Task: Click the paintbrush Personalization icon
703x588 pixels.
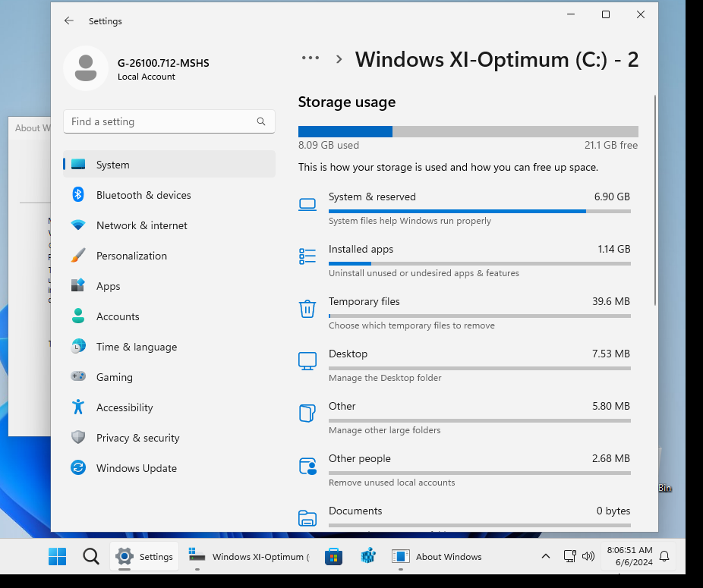Action: pyautogui.click(x=78, y=256)
